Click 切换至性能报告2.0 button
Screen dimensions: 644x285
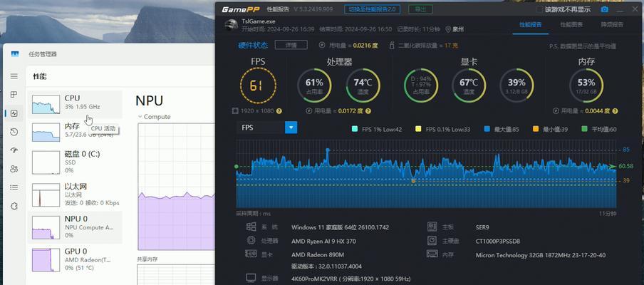click(372, 9)
